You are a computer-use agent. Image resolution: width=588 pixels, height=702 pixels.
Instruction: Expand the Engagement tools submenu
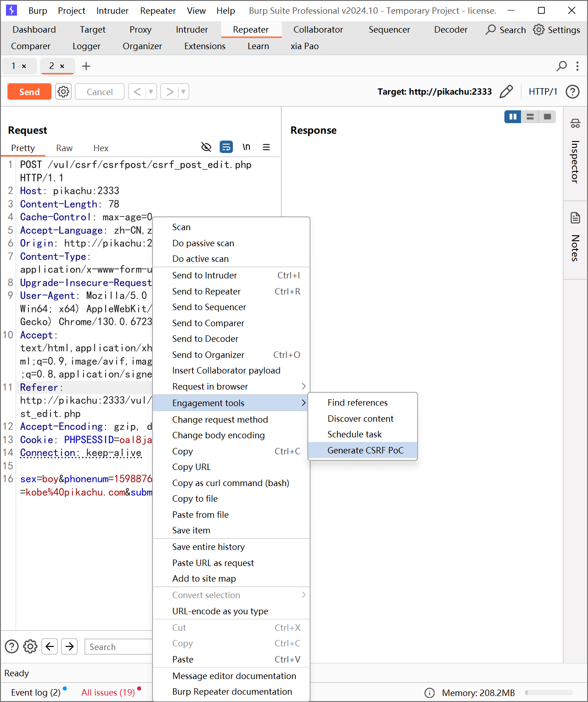click(231, 403)
